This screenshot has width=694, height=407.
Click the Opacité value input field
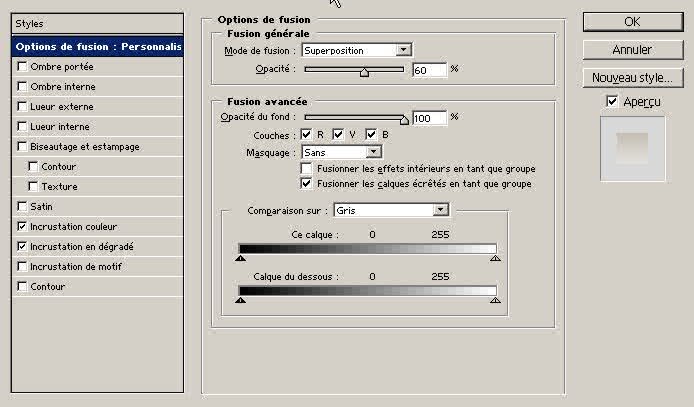(428, 70)
